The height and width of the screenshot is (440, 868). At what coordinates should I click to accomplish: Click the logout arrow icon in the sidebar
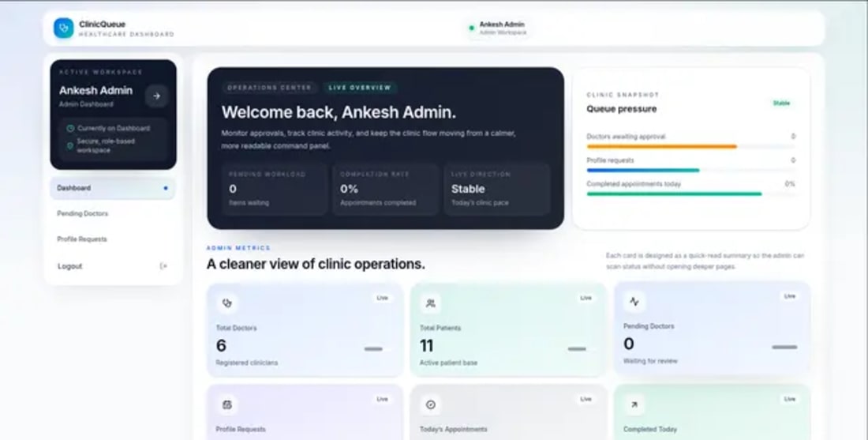163,266
